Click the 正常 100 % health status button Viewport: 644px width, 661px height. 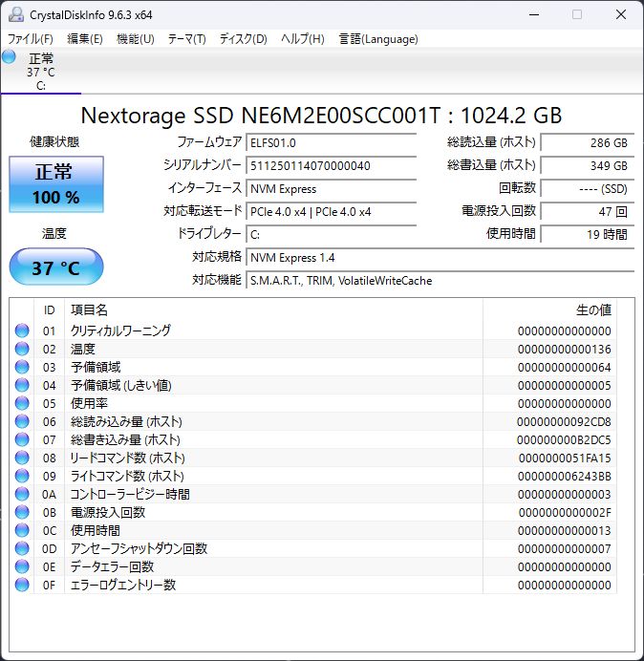coord(56,185)
